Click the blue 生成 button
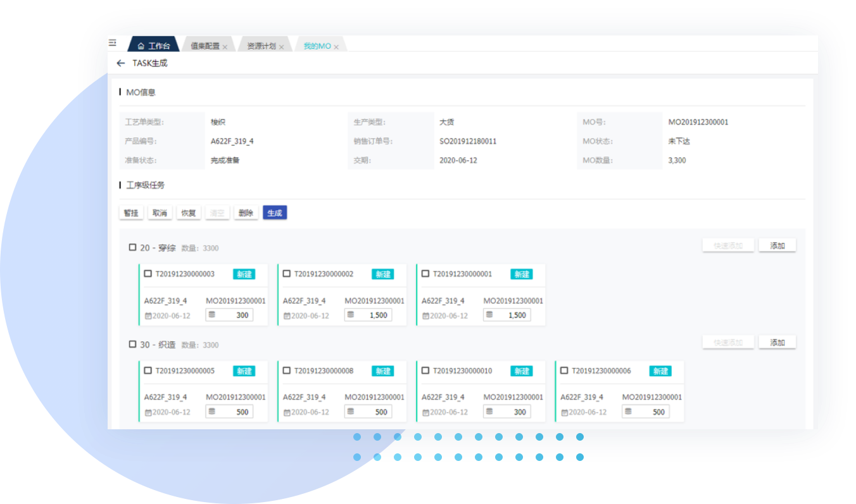 [x=275, y=213]
